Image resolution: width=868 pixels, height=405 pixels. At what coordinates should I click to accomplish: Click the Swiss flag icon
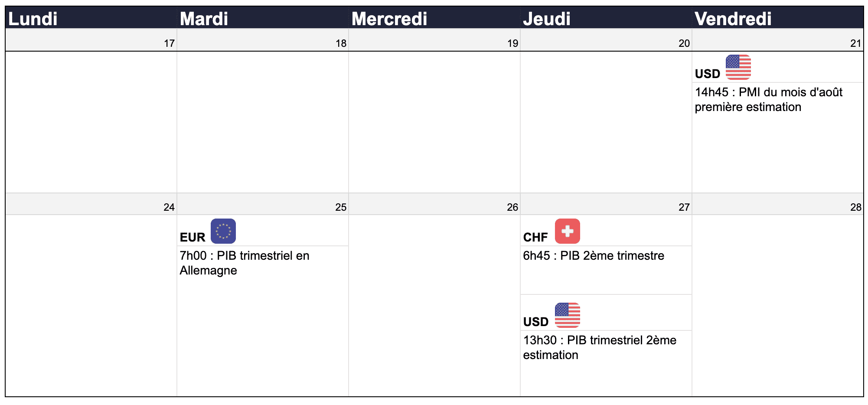567,231
